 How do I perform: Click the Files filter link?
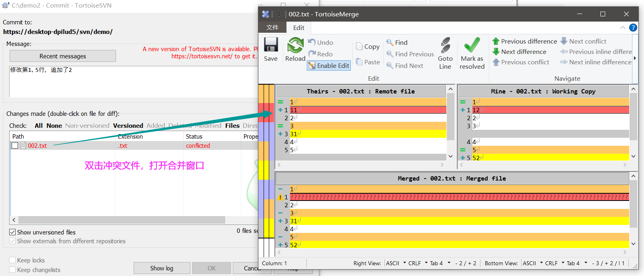pyautogui.click(x=232, y=125)
